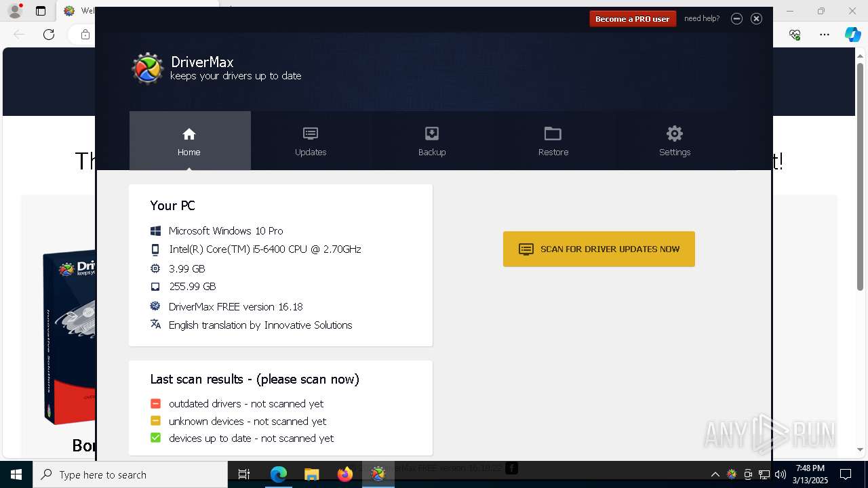Click the red outdated drivers indicator
This screenshot has height=488, width=868.
[x=155, y=403]
